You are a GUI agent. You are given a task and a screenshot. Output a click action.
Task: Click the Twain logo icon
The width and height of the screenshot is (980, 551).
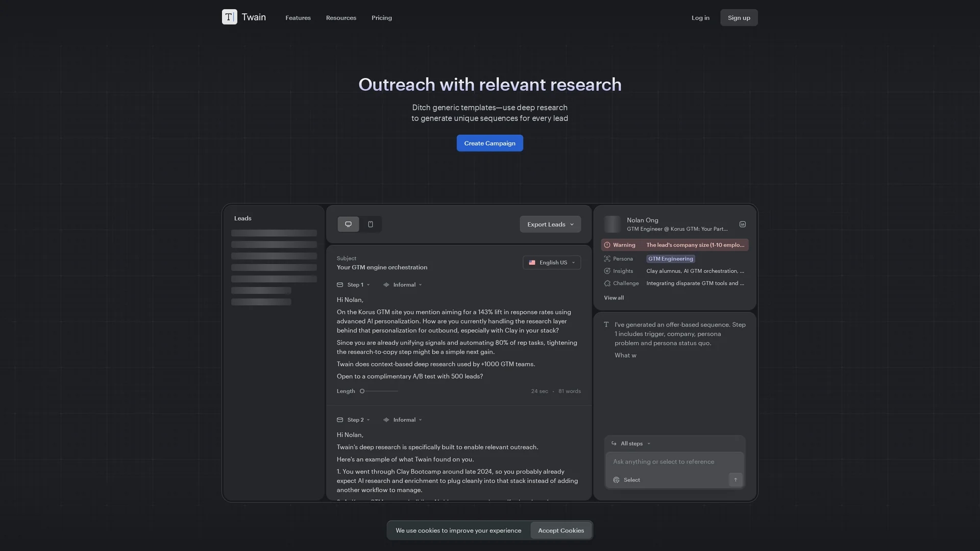(229, 17)
